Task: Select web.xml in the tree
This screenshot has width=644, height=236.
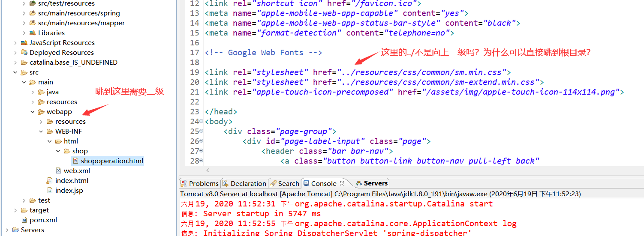Action: [x=77, y=171]
